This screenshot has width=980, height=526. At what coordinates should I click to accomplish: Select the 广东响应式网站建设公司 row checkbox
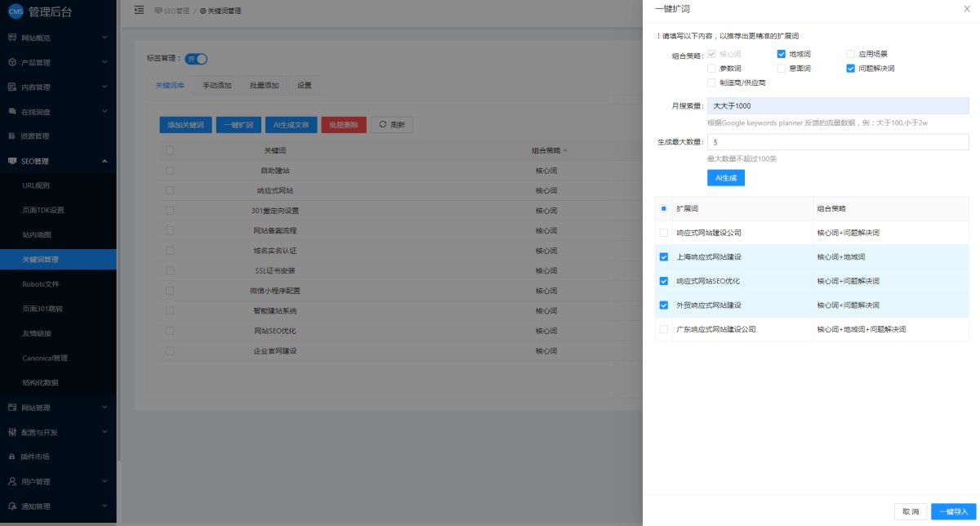(x=663, y=329)
